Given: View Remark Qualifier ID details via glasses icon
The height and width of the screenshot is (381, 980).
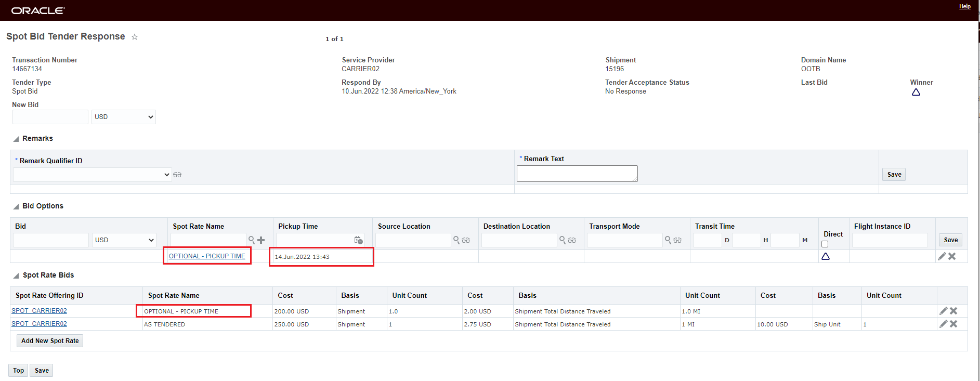Looking at the screenshot, I should (x=177, y=175).
